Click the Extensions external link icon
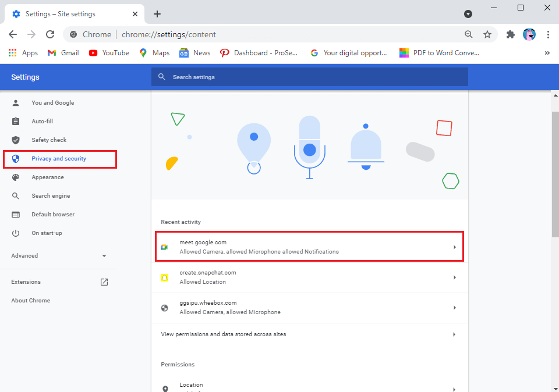 click(104, 281)
